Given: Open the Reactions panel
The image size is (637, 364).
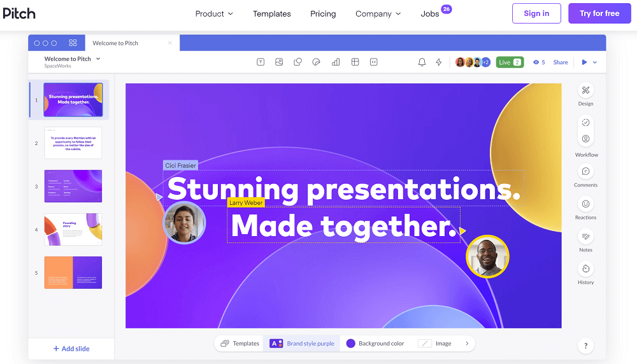Looking at the screenshot, I should 585,204.
